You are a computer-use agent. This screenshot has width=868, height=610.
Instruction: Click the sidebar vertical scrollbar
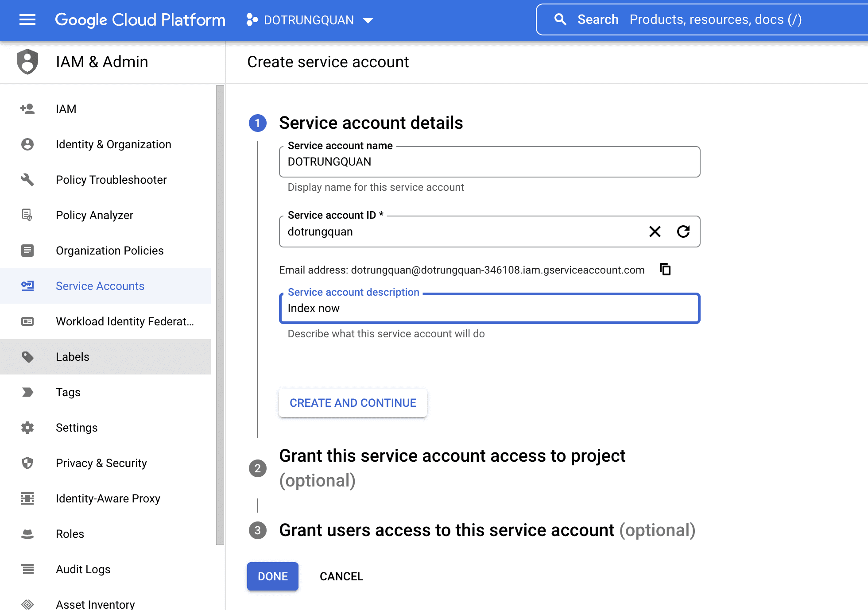[x=220, y=314]
